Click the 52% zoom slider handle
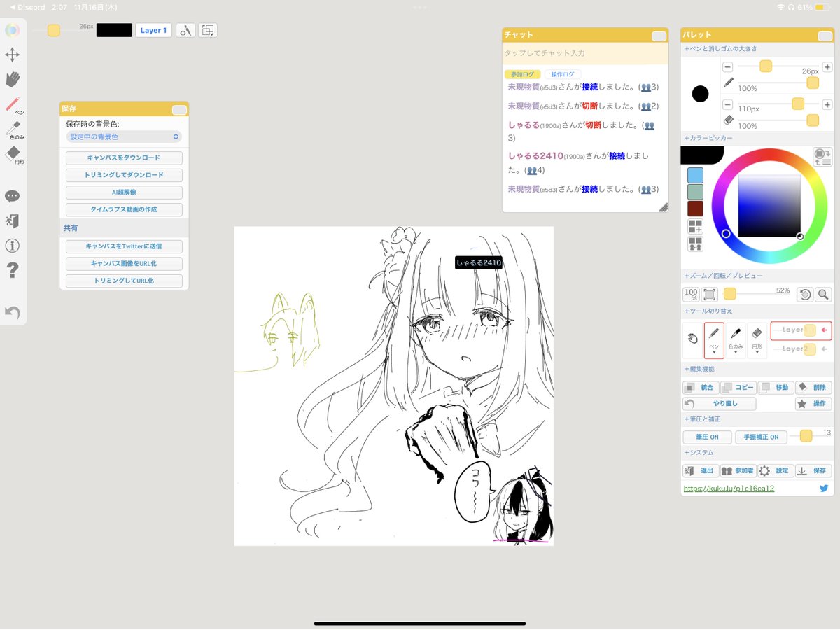 click(729, 294)
